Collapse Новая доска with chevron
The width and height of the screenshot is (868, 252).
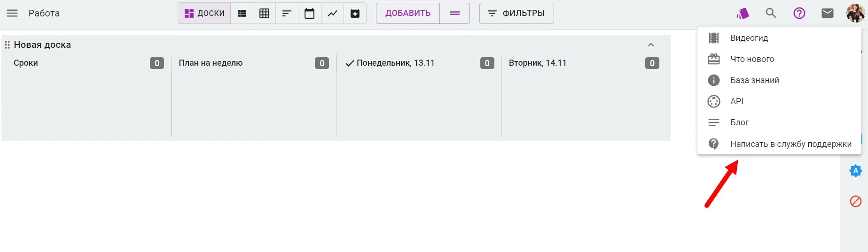click(x=651, y=45)
